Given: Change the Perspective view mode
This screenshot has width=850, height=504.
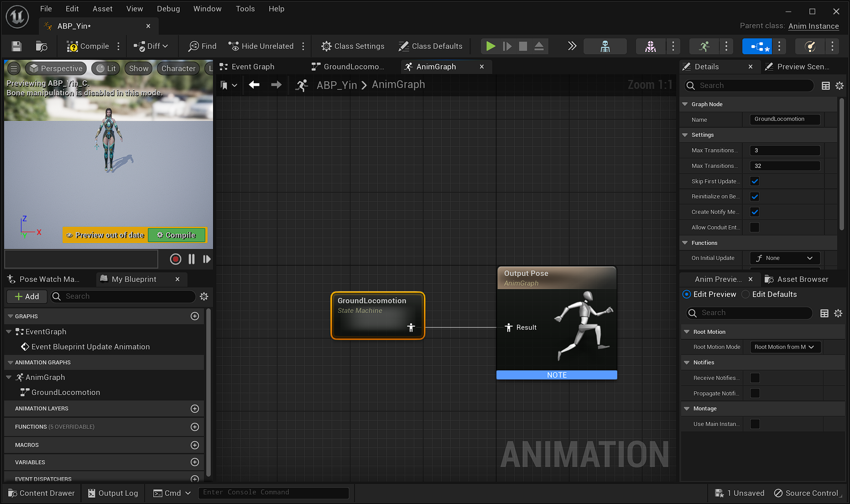Looking at the screenshot, I should pyautogui.click(x=56, y=68).
